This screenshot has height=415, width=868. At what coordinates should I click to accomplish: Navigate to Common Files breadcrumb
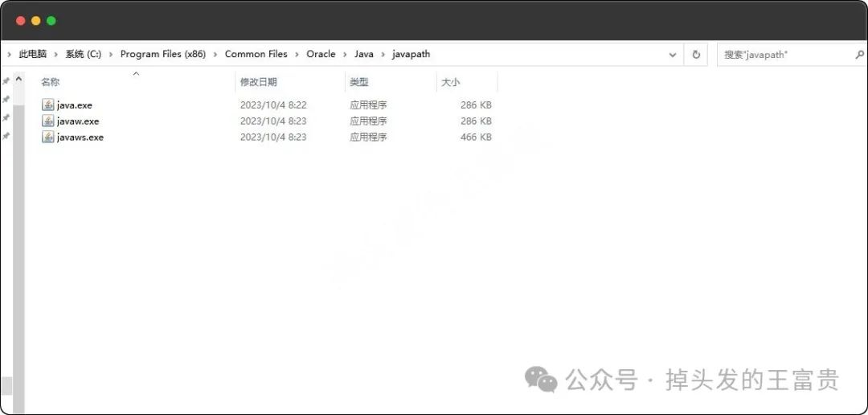click(256, 55)
